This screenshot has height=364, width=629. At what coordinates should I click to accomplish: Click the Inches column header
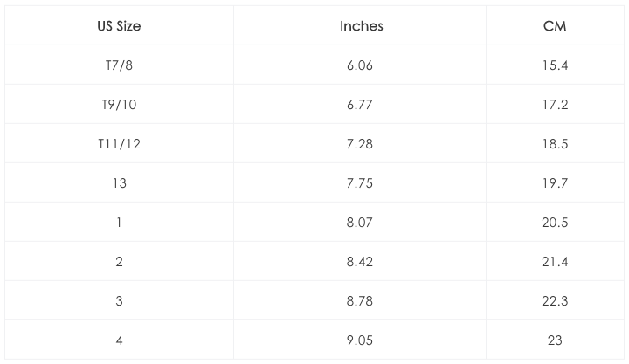click(x=361, y=26)
